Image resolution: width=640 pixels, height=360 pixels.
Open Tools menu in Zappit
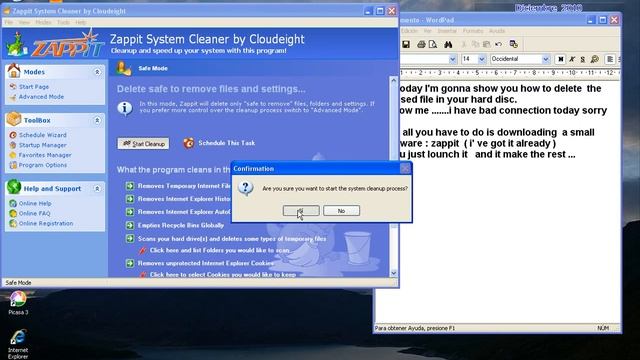tap(63, 22)
